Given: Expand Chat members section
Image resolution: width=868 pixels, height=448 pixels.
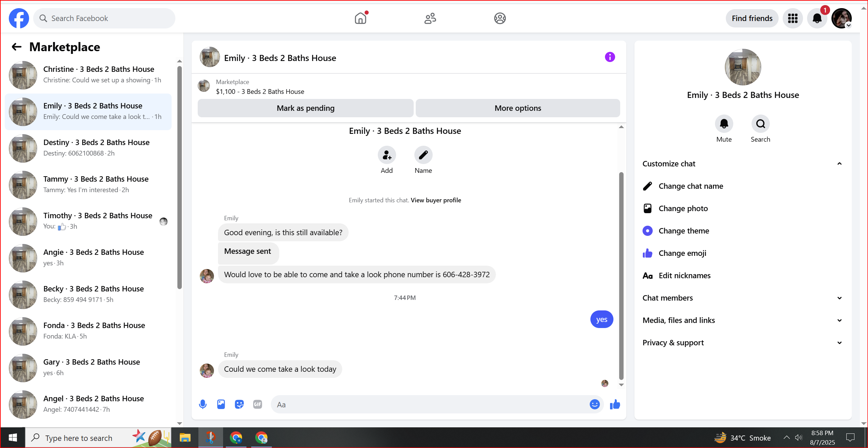Looking at the screenshot, I should [743, 298].
